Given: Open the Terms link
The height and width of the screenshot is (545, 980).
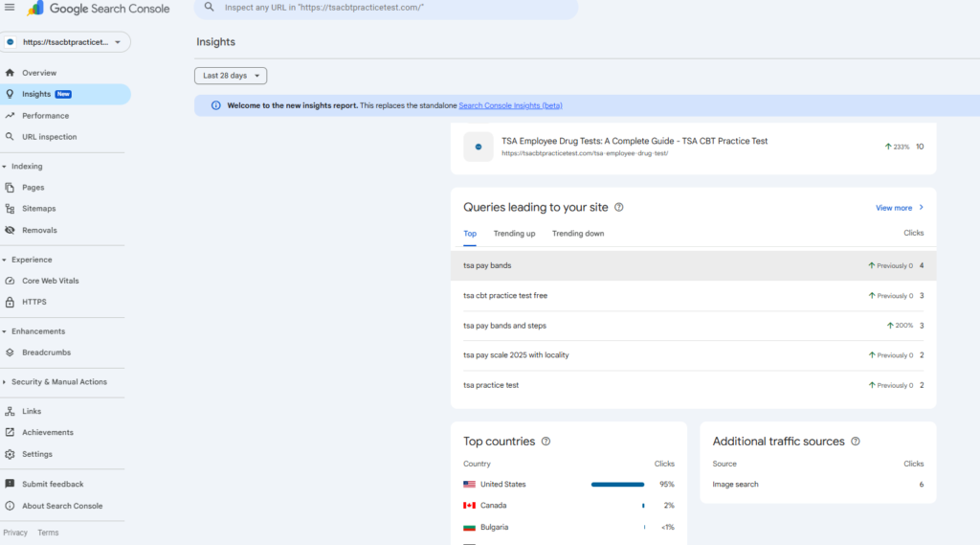Looking at the screenshot, I should coord(48,533).
